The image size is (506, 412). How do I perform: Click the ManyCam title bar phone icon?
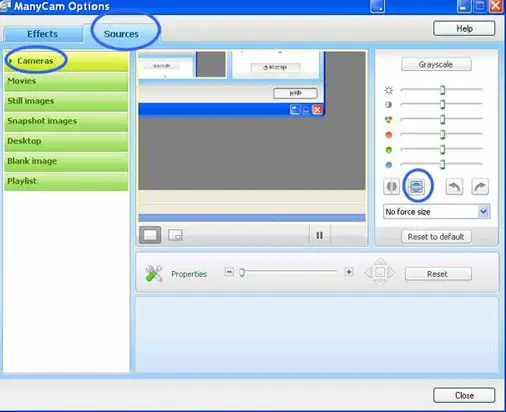(x=378, y=6)
